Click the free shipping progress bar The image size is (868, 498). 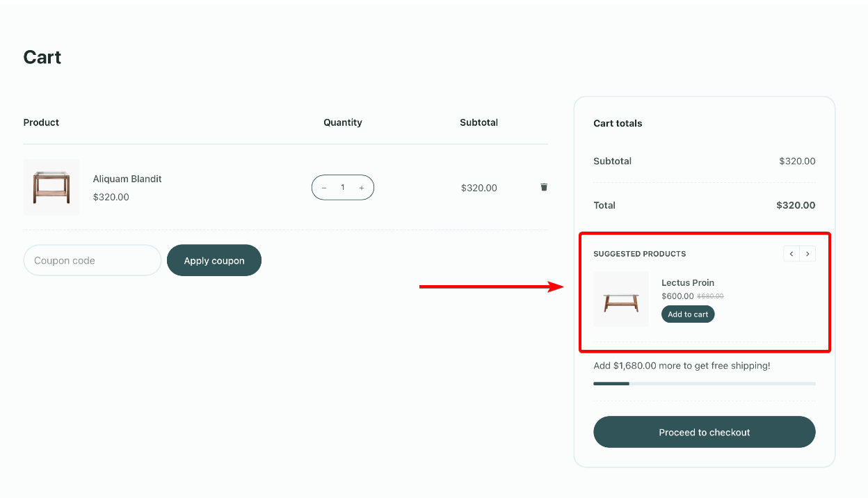(704, 383)
